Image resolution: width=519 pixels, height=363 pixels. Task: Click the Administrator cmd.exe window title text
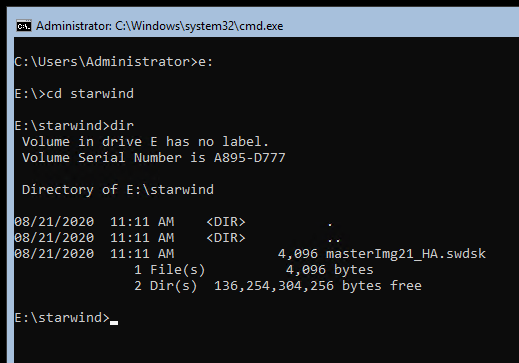pos(160,26)
